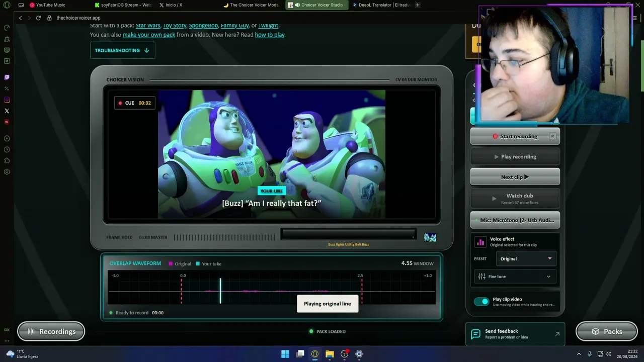Viewport: 644px width, 362px height.
Task: Open the Twitch sidebar panel
Action: coord(7,77)
